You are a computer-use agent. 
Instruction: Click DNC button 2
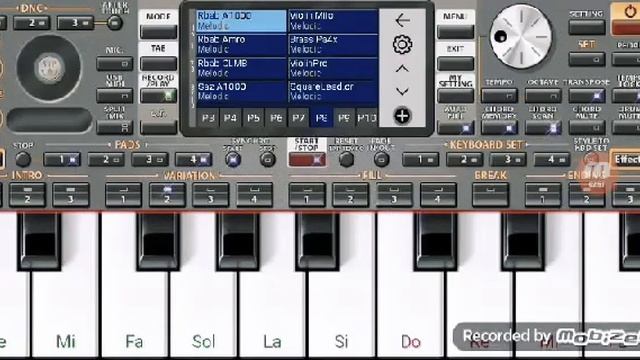tap(31, 23)
